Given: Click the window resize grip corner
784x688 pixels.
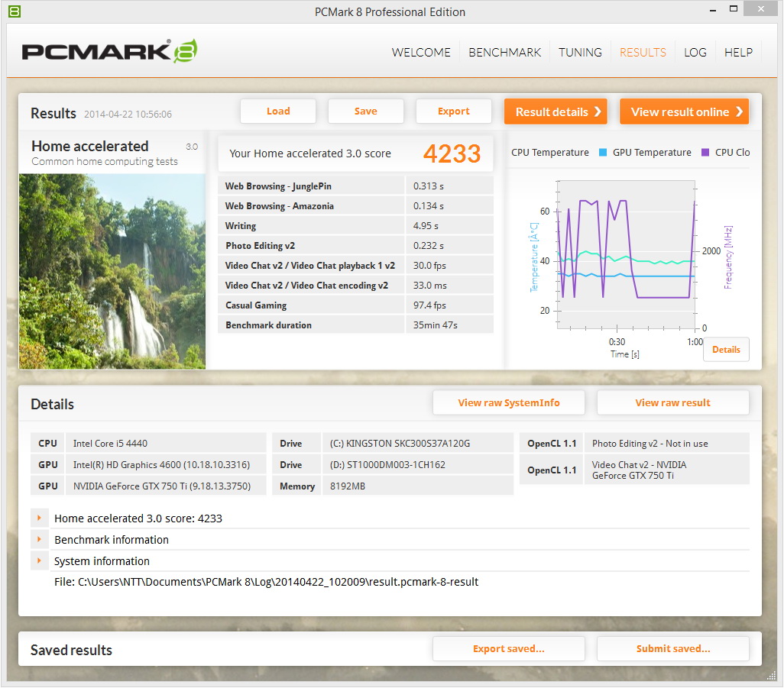Looking at the screenshot, I should click(x=772, y=676).
